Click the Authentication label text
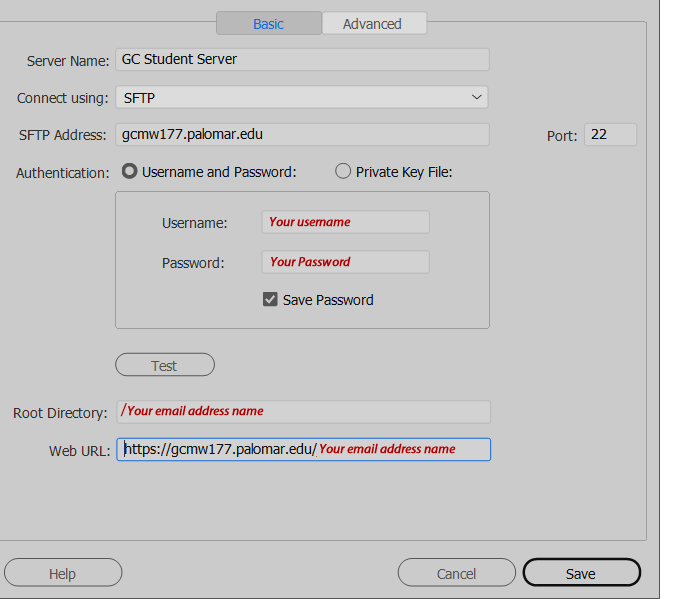The height and width of the screenshot is (599, 675). 63,173
